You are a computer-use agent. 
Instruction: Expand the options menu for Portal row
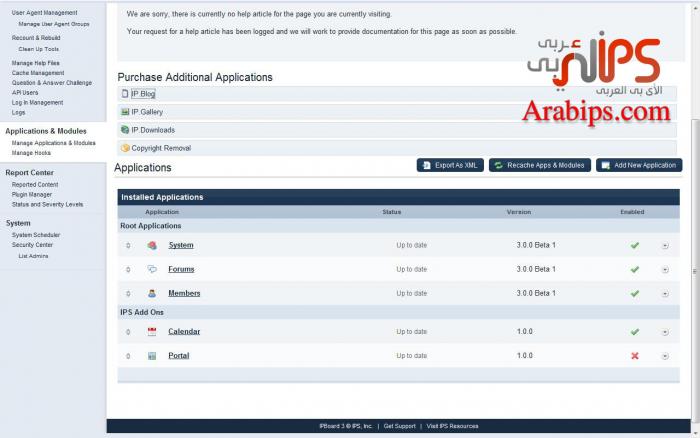[x=665, y=355]
